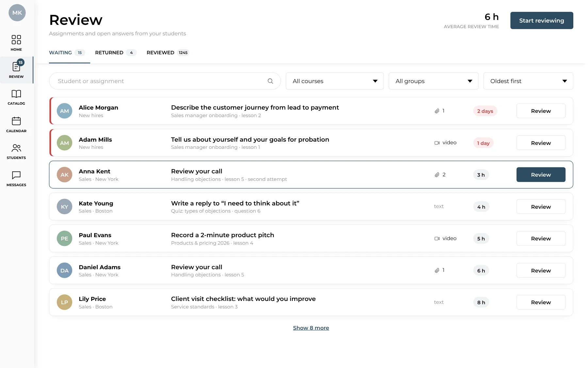Expand the All courses dropdown
588x368 pixels.
tap(335, 81)
